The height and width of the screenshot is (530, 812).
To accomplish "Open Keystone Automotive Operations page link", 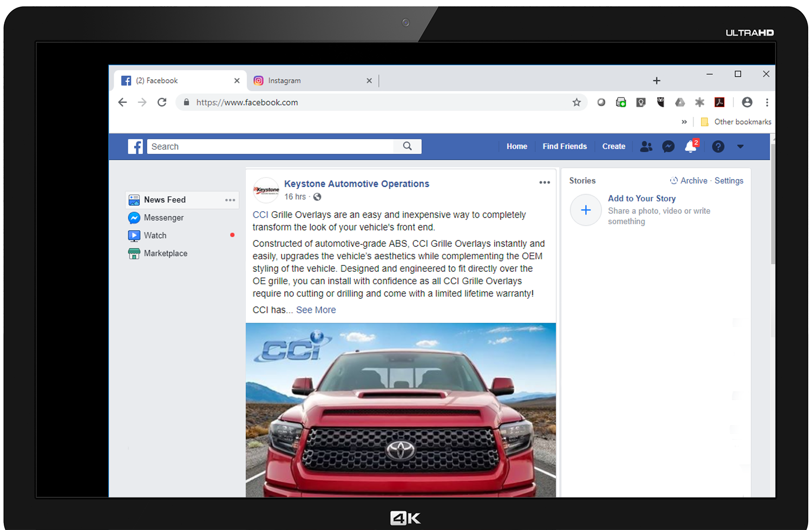I will point(357,184).
